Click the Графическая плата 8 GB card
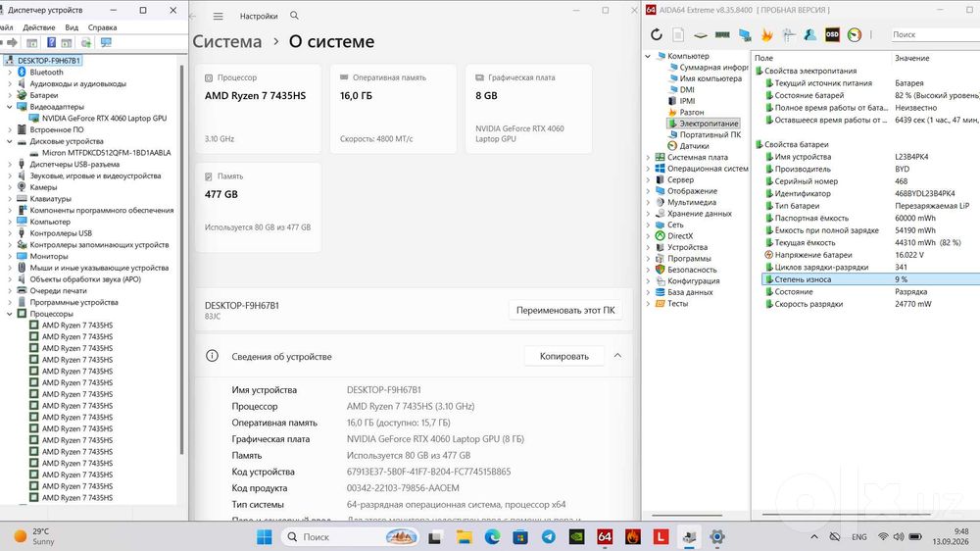This screenshot has width=980, height=551. pyautogui.click(x=529, y=109)
